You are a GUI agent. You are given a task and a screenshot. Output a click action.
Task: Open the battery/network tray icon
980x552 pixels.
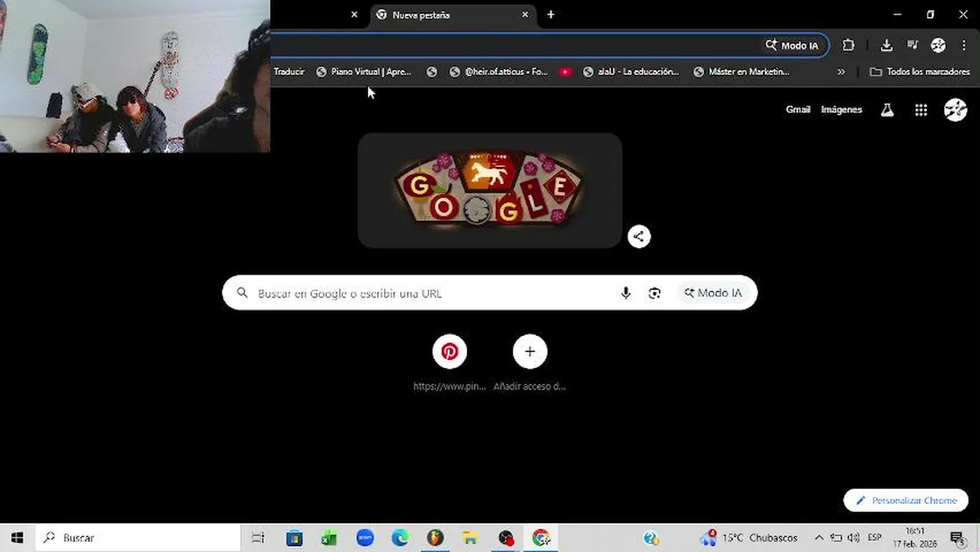(836, 538)
